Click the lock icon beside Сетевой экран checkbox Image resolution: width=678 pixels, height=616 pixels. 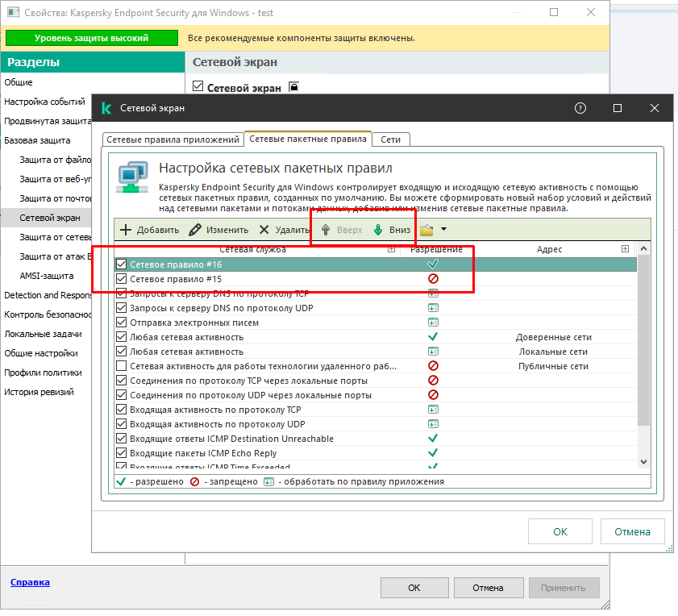[x=294, y=87]
